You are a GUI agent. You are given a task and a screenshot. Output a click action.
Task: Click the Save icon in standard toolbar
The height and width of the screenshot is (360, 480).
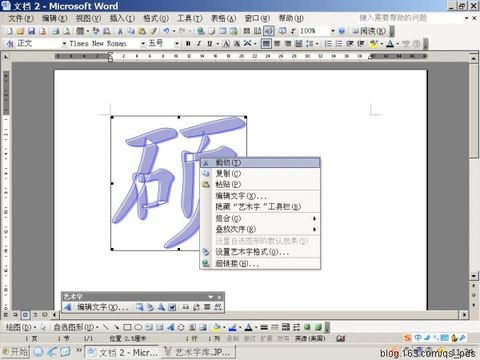pyautogui.click(x=31, y=31)
